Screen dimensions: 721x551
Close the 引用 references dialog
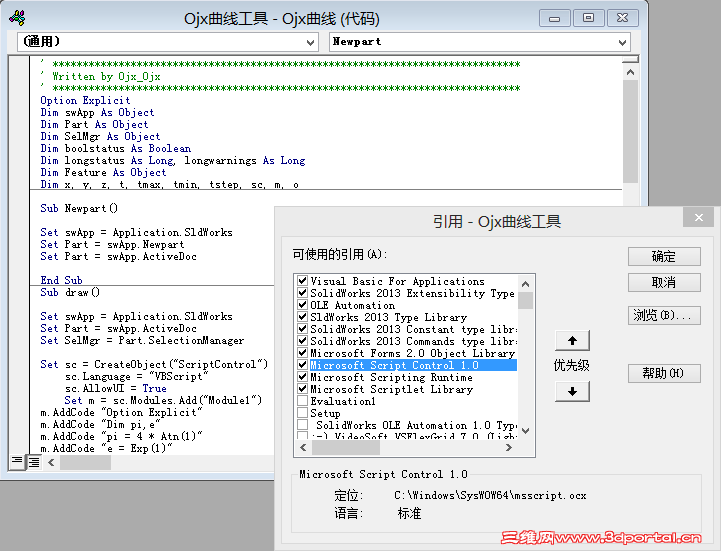698,218
